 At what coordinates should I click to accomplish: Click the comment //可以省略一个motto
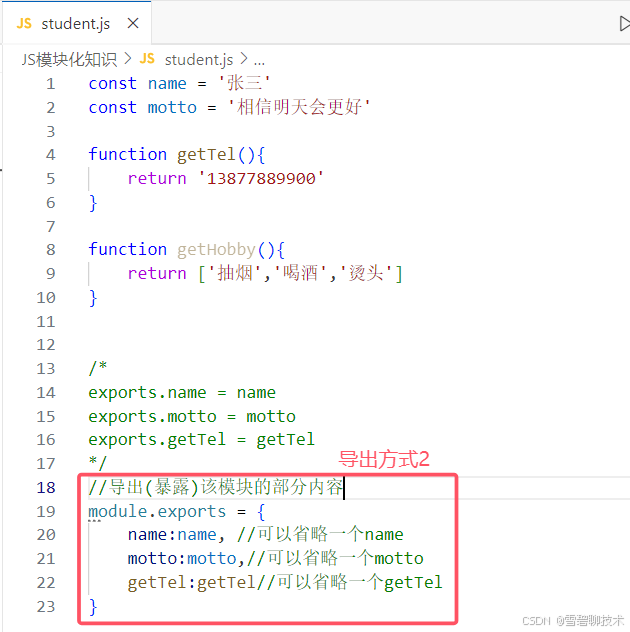coord(335,558)
